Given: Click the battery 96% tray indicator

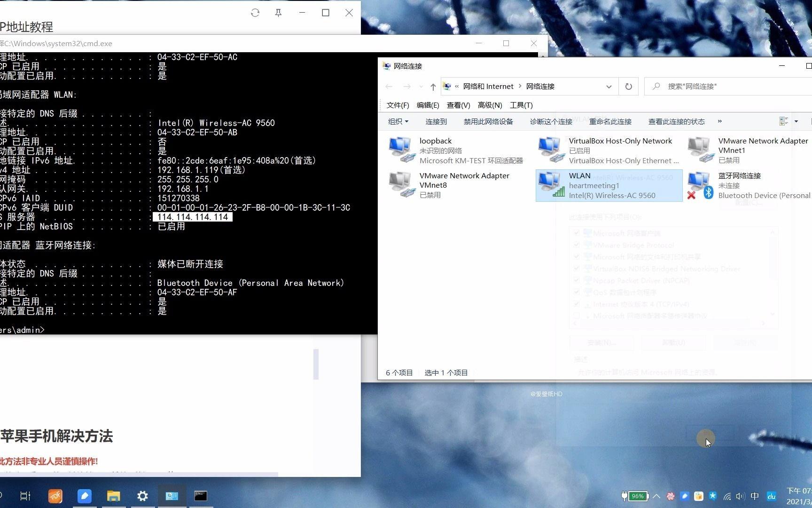Looking at the screenshot, I should [x=637, y=496].
